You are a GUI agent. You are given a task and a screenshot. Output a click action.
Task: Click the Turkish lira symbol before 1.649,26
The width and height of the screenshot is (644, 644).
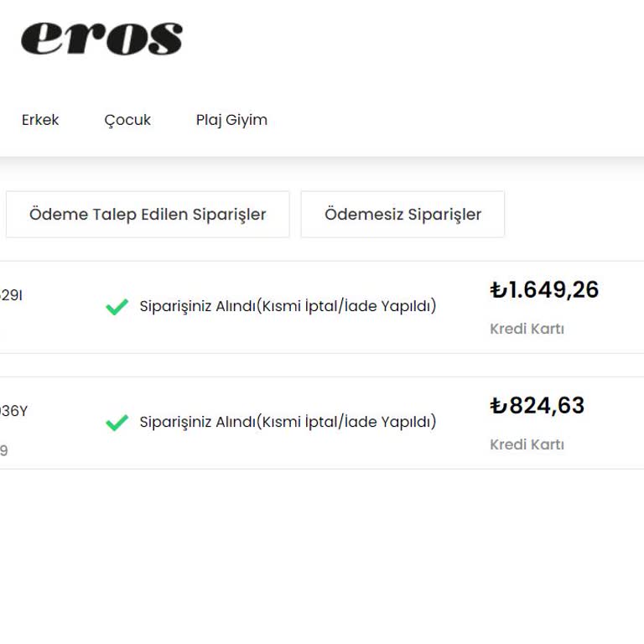pos(499,290)
